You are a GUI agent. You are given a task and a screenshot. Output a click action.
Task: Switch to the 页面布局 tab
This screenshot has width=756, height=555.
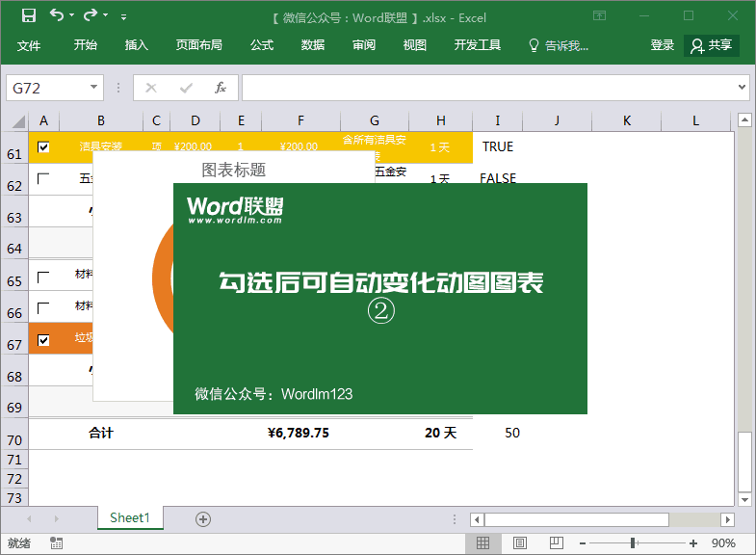tap(198, 45)
